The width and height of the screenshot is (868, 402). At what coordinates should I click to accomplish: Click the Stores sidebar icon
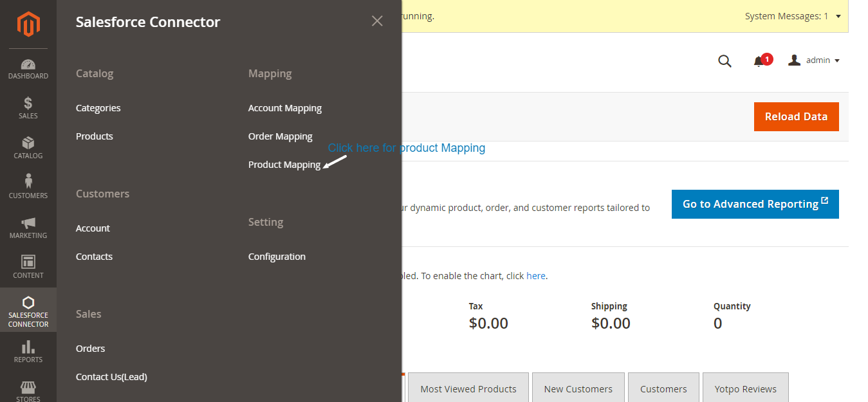(x=28, y=389)
